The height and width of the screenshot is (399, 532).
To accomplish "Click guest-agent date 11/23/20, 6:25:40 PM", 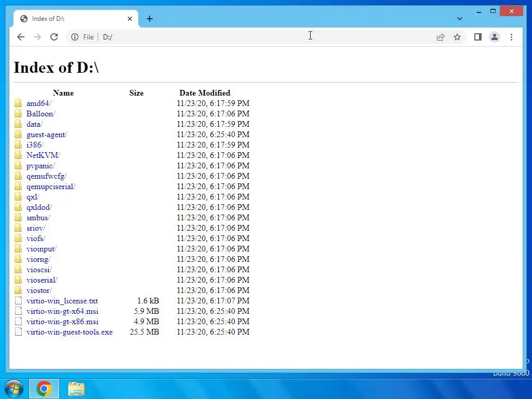I will tap(213, 135).
